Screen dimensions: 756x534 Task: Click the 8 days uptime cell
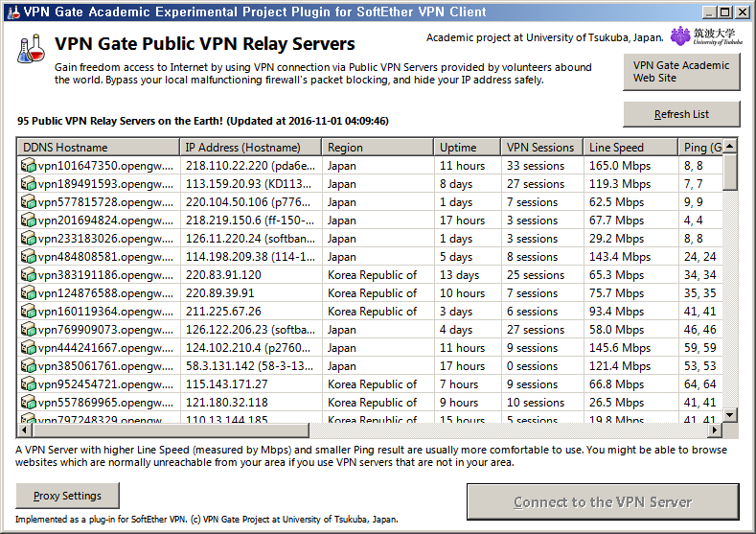(x=467, y=184)
